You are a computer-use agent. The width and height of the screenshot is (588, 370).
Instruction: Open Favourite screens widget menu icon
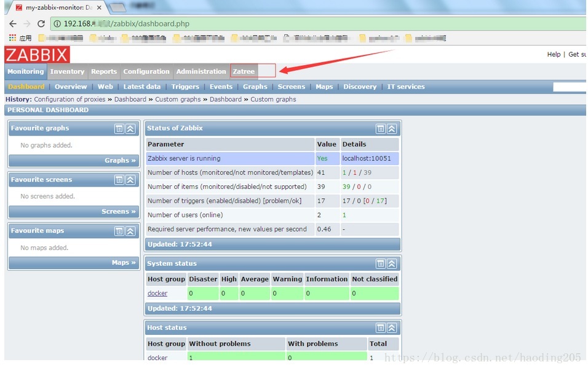point(119,180)
